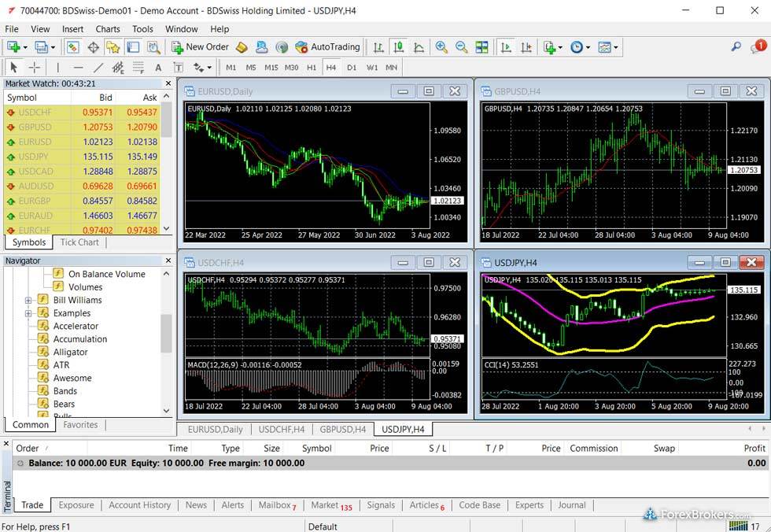Switch to the Tick Chart tab

point(79,242)
